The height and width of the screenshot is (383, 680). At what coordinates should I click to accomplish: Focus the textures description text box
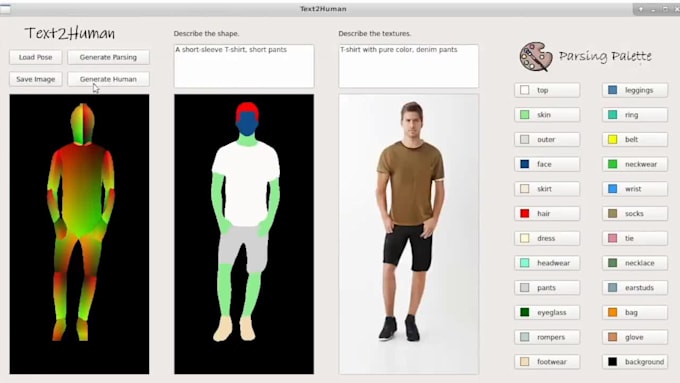point(409,66)
